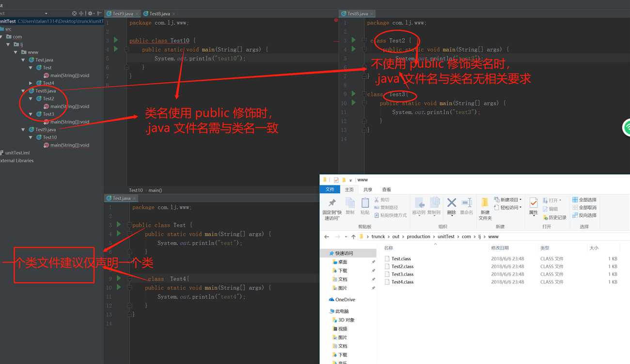The image size is (630, 364).
Task: Open the 新建项目 dropdown in ribbon
Action: point(507,200)
